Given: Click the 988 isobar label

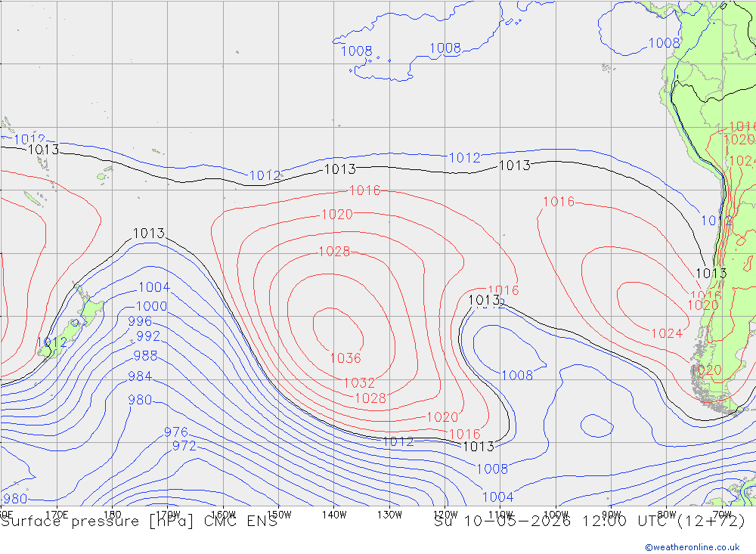Looking at the screenshot, I should tap(145, 356).
